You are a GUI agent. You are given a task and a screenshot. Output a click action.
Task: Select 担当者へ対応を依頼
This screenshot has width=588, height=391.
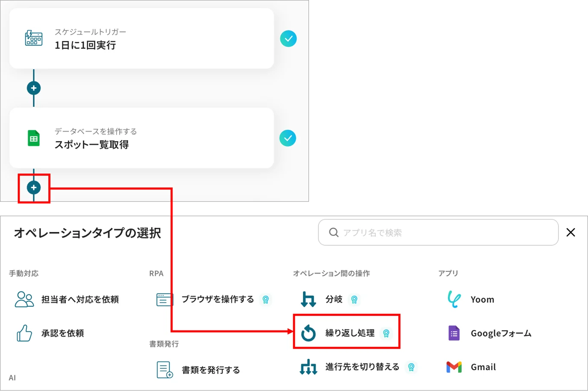click(x=80, y=299)
